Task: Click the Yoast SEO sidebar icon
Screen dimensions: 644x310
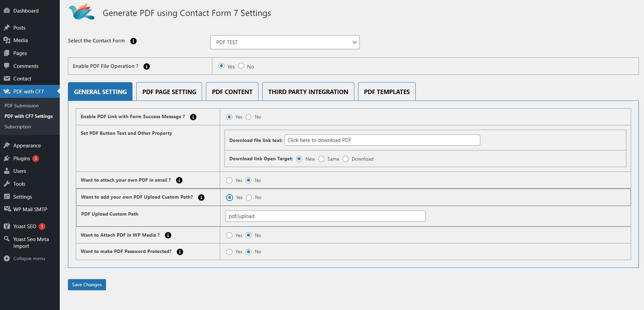Action: (7, 226)
